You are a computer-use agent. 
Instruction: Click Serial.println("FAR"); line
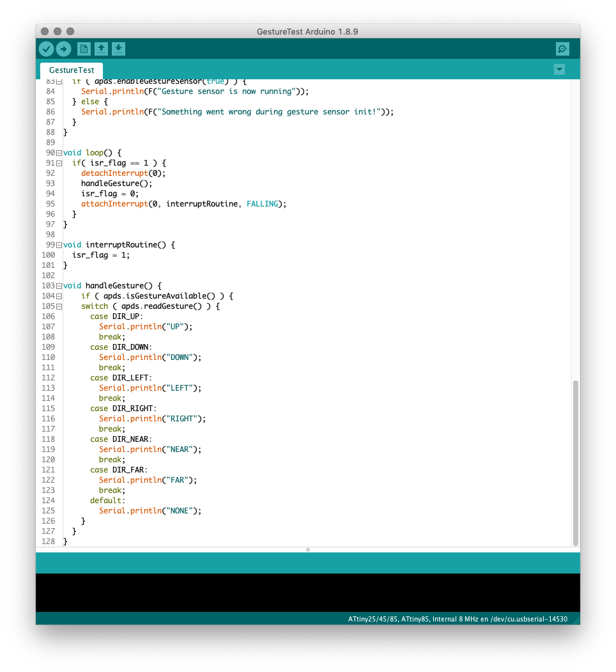point(148,480)
